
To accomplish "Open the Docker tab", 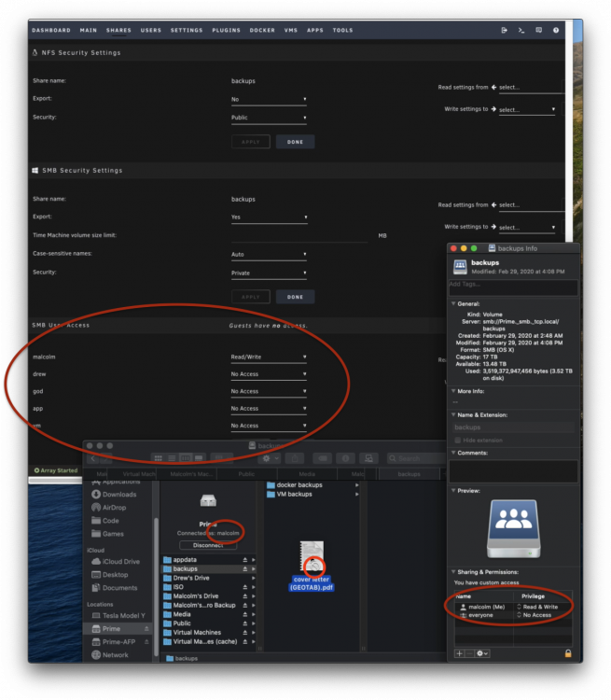I will [x=262, y=31].
